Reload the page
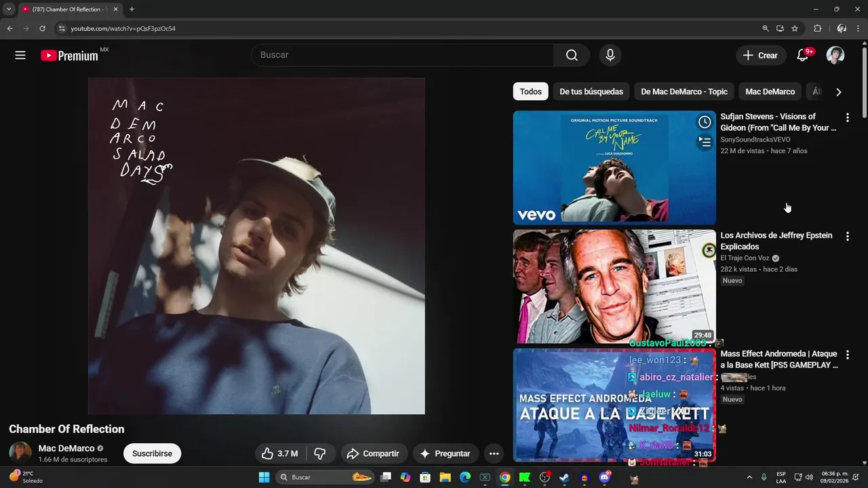The height and width of the screenshot is (488, 868). pos(42,28)
